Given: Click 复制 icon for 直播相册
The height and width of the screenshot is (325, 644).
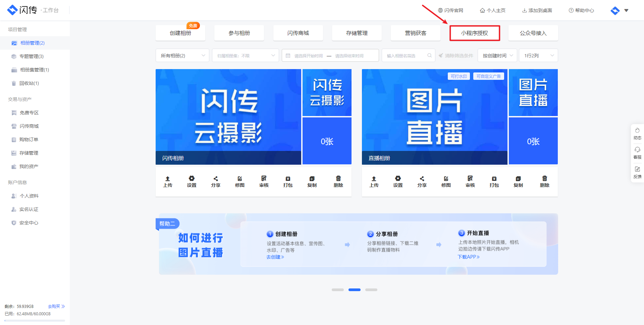Looking at the screenshot, I should coord(518,181).
